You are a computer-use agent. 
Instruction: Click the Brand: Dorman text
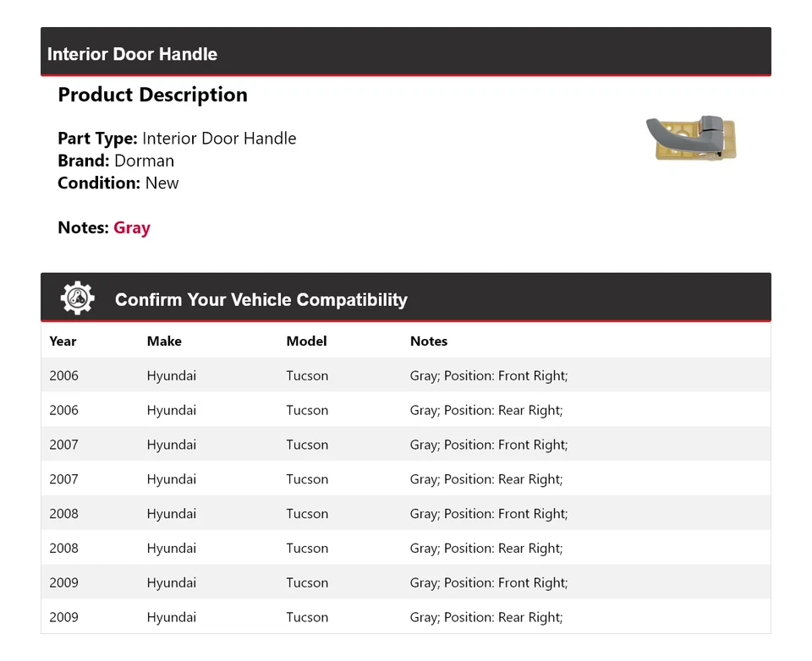116,161
